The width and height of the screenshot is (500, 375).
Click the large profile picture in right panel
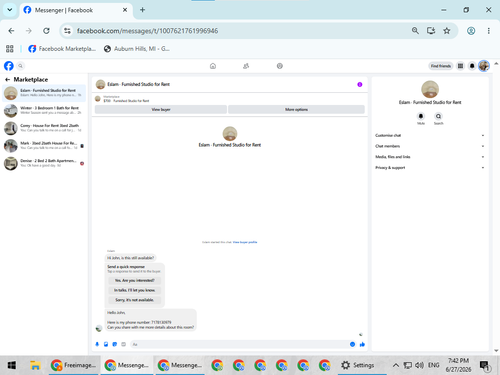pos(430,89)
